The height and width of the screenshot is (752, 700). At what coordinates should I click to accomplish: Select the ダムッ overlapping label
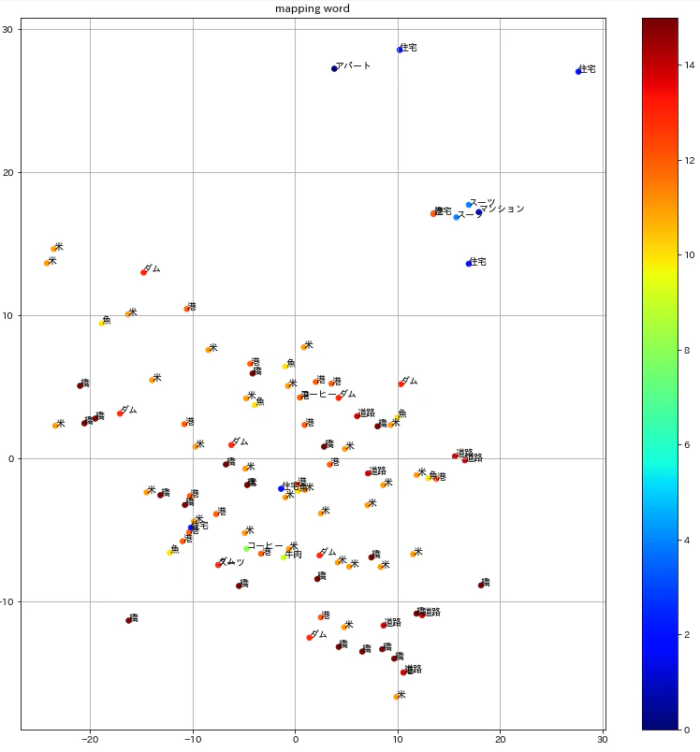point(232,561)
